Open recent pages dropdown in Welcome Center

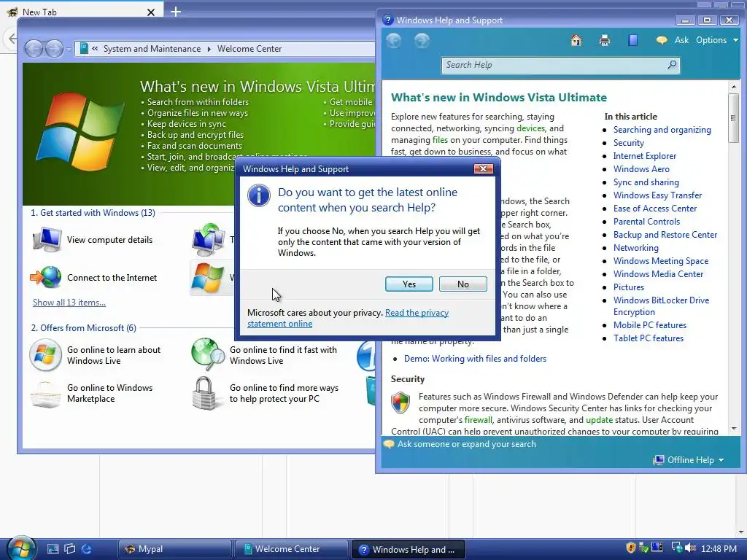69,49
